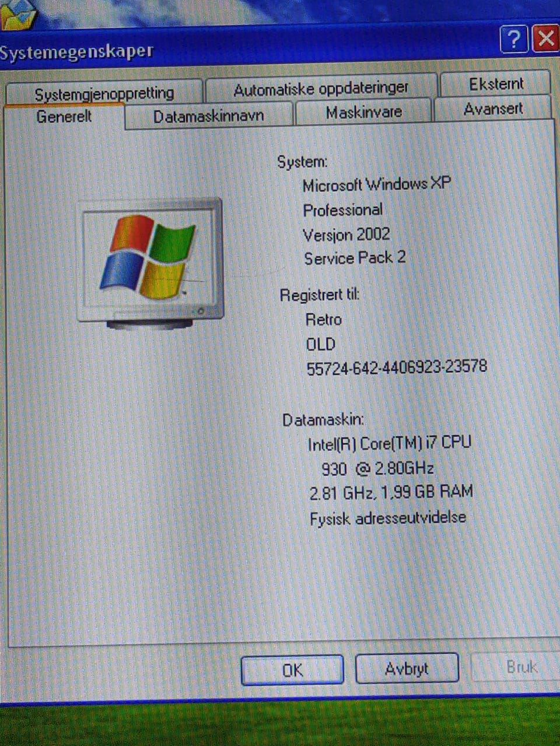
Task: Click the Systemegenskaper title bar text
Action: (x=76, y=51)
